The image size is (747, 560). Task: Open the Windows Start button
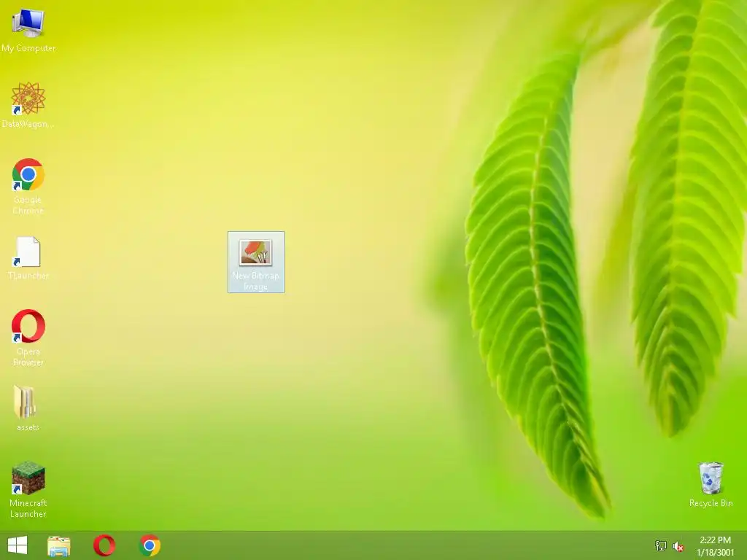[x=18, y=545]
